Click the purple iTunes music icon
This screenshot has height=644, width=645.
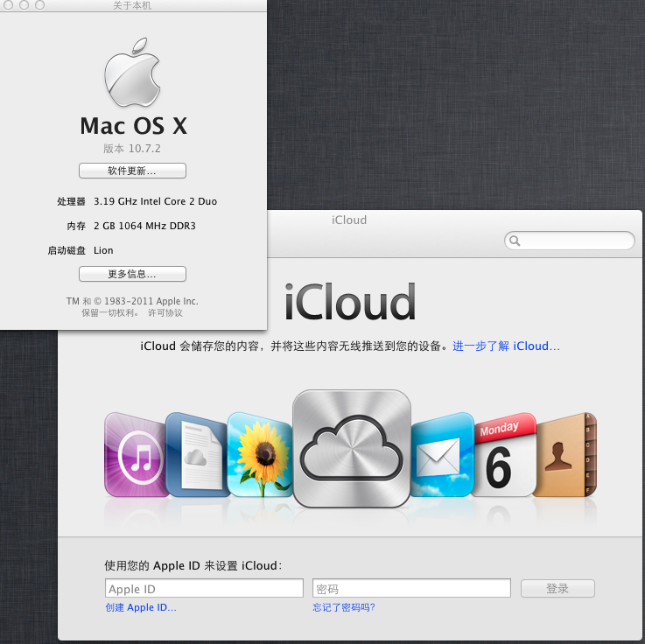click(x=136, y=455)
